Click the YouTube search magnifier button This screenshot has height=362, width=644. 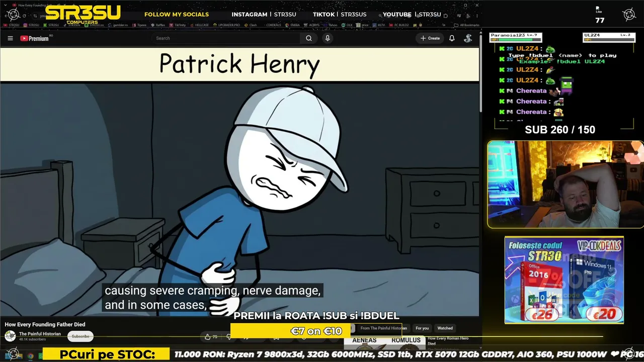(308, 38)
